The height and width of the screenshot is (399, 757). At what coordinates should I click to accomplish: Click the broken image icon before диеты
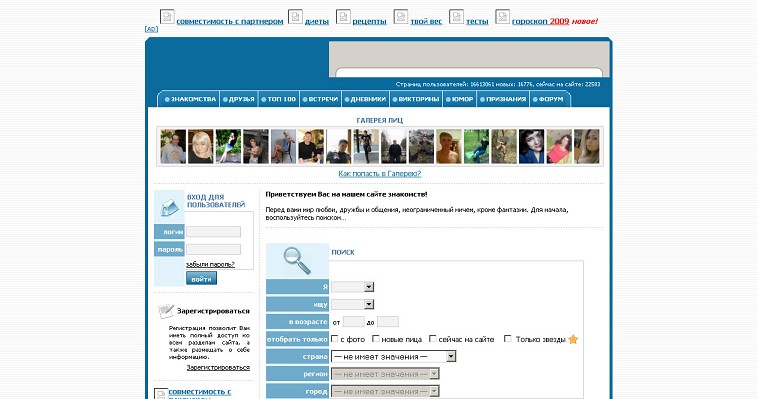click(295, 17)
